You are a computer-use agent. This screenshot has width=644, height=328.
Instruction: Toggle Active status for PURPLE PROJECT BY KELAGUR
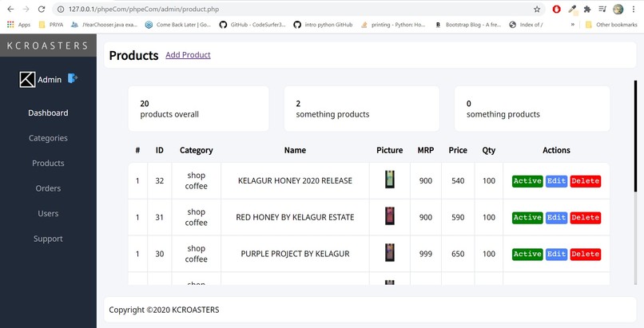pyautogui.click(x=527, y=254)
